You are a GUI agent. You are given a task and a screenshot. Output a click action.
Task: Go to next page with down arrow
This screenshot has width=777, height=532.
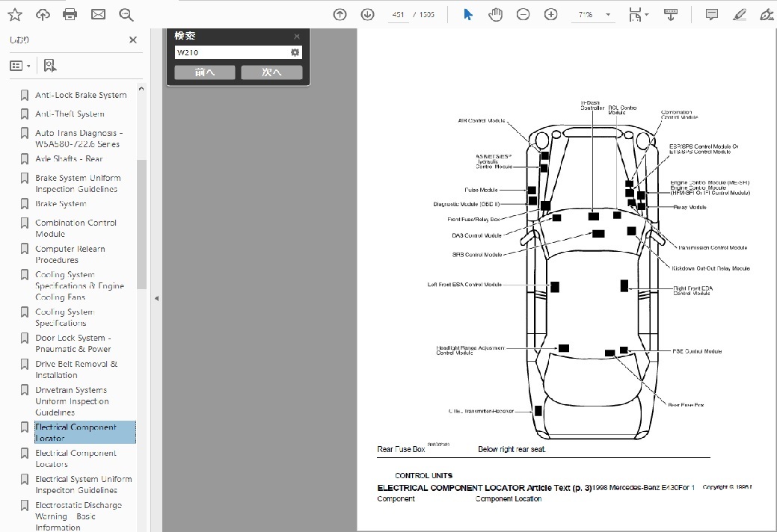coord(367,14)
